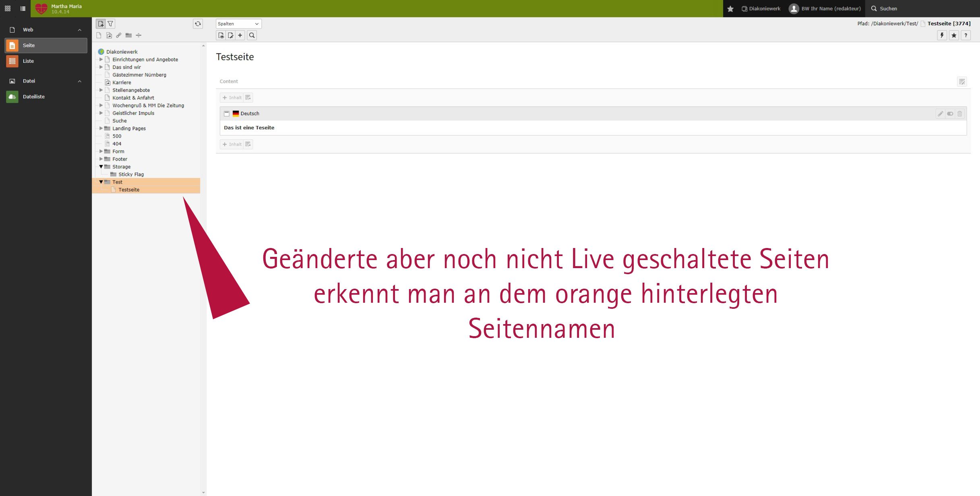Viewport: 980px width, 496px height.
Task: Open the view webpage preview icon
Action: tap(220, 35)
